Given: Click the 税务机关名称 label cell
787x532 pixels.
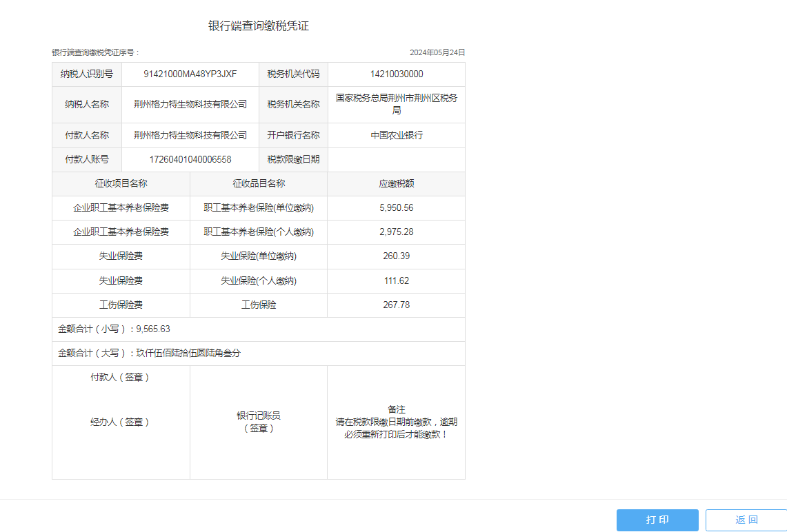Looking at the screenshot, I should (294, 105).
